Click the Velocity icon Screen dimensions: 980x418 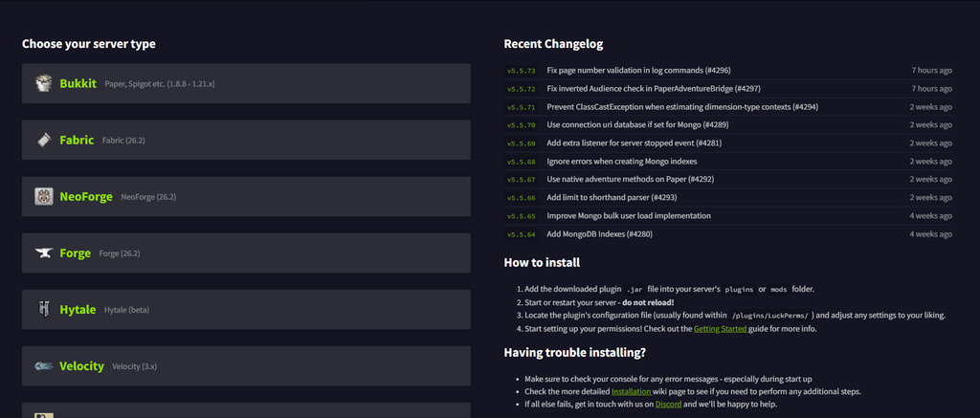(x=44, y=366)
